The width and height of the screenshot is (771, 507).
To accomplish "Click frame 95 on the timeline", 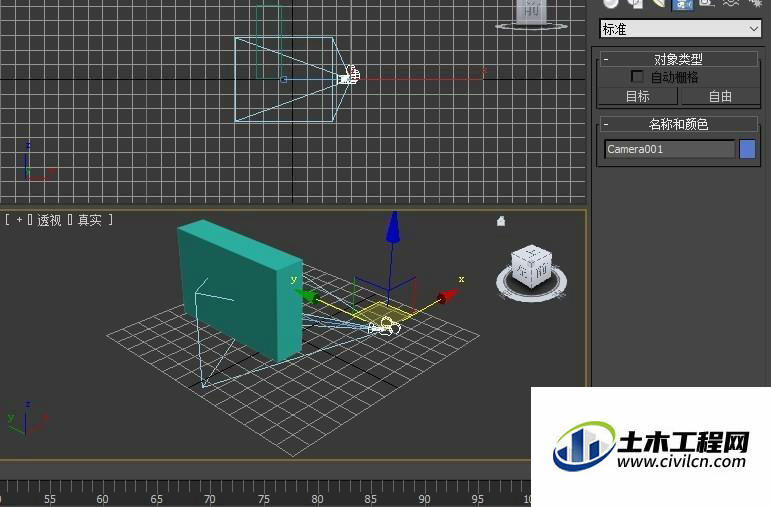I will pos(477,499).
